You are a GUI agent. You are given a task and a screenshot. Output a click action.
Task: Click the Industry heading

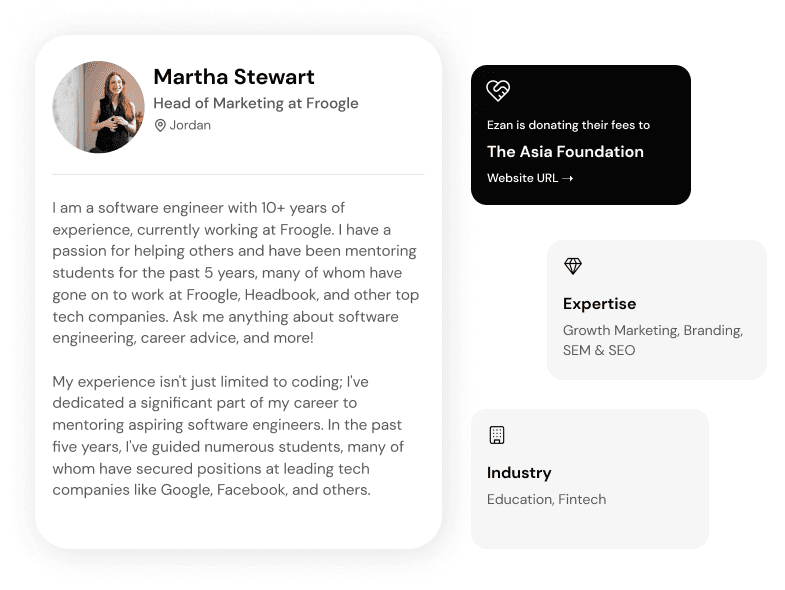(x=519, y=473)
